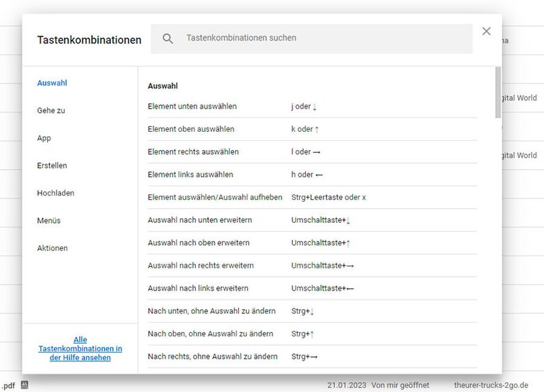Click the 'l oder →' shortcut value
Viewport: 544px width, 392px height.
(x=305, y=152)
